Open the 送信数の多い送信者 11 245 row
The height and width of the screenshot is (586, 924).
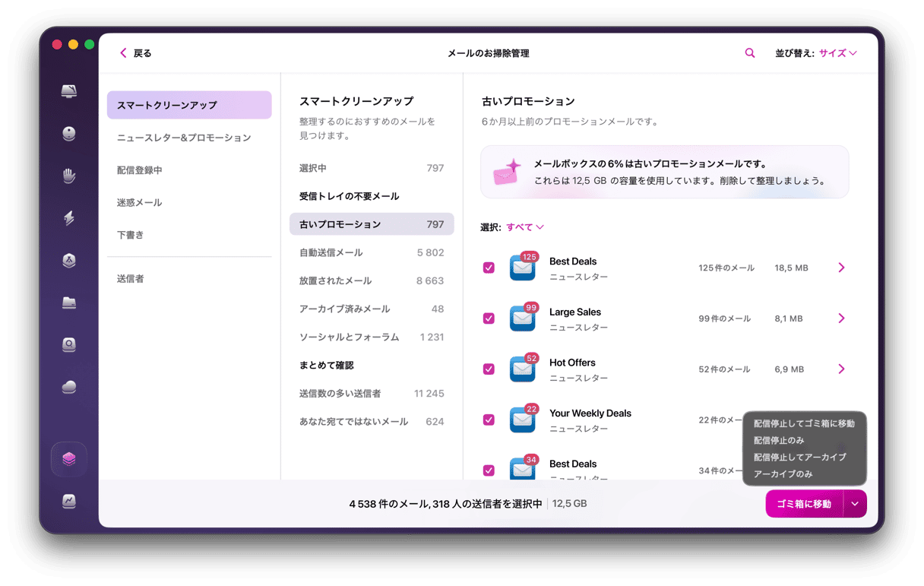372,394
